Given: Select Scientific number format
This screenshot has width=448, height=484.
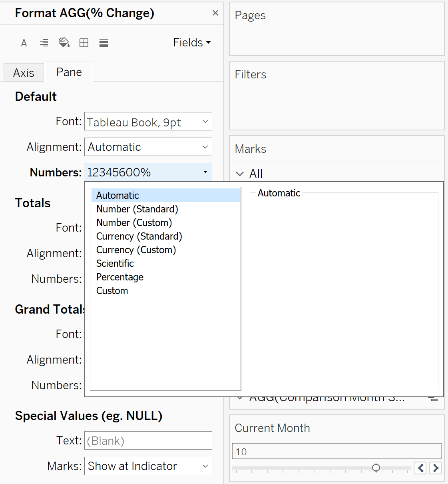Looking at the screenshot, I should click(x=165, y=263).
